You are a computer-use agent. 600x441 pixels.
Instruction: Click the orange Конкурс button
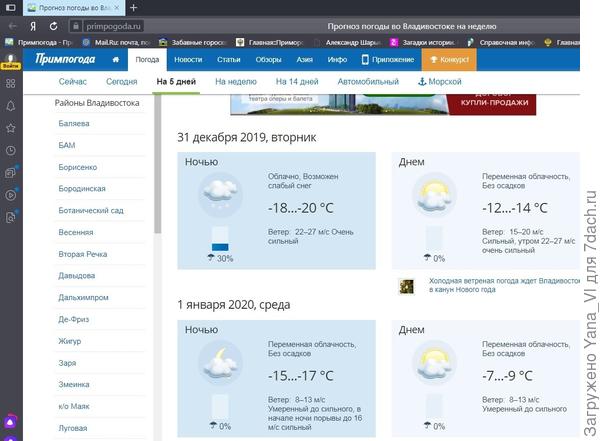click(449, 60)
